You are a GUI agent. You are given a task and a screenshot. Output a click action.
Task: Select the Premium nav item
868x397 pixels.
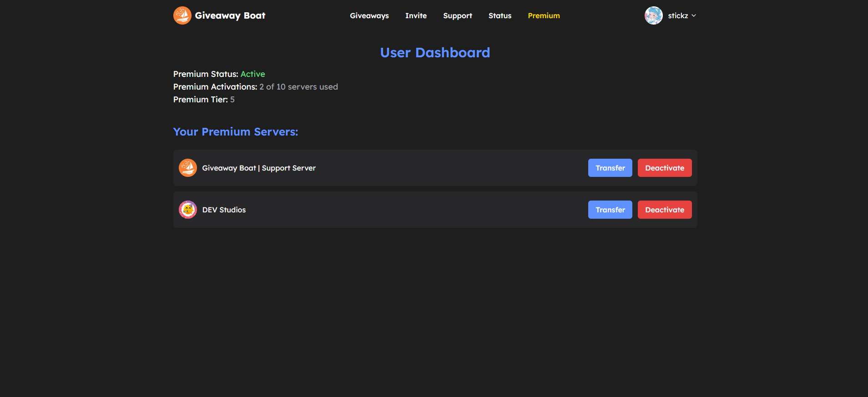tap(544, 15)
